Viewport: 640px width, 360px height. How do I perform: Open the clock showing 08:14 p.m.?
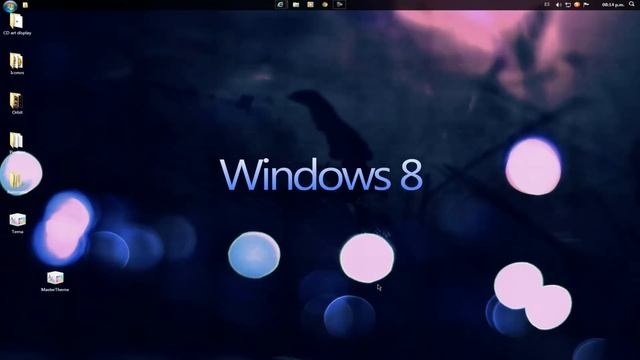613,5
